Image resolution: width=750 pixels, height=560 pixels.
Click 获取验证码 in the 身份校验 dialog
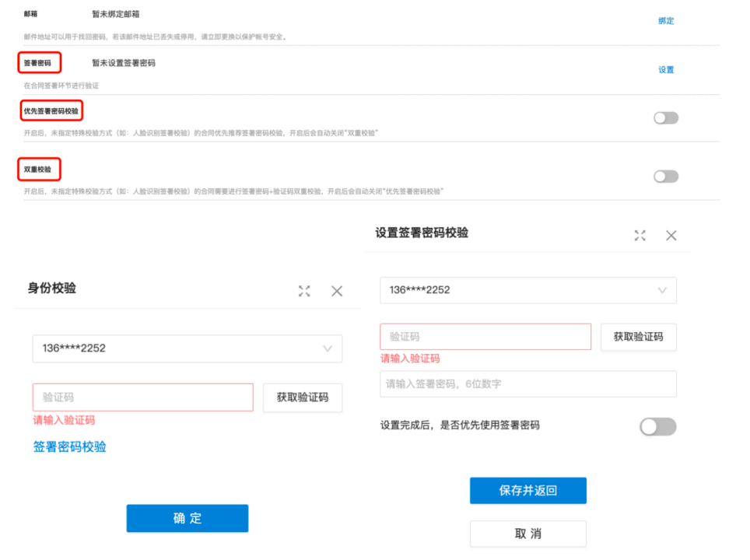(302, 397)
